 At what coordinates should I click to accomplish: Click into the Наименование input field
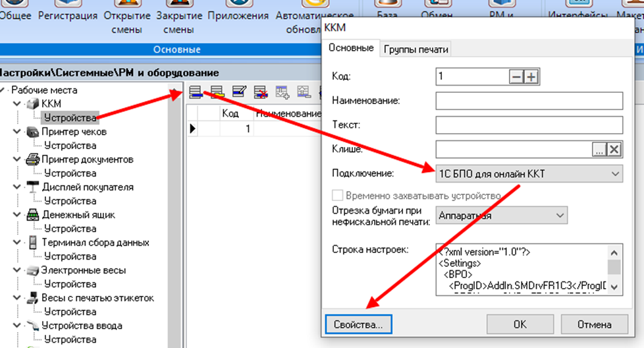click(x=529, y=101)
